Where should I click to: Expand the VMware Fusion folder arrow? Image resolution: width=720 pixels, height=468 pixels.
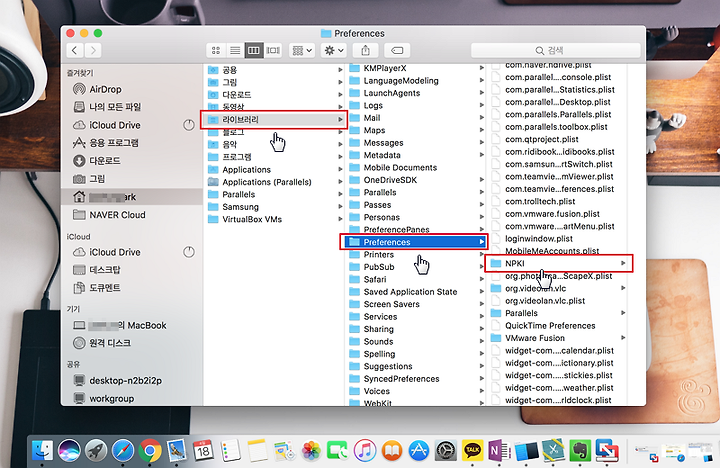point(623,338)
